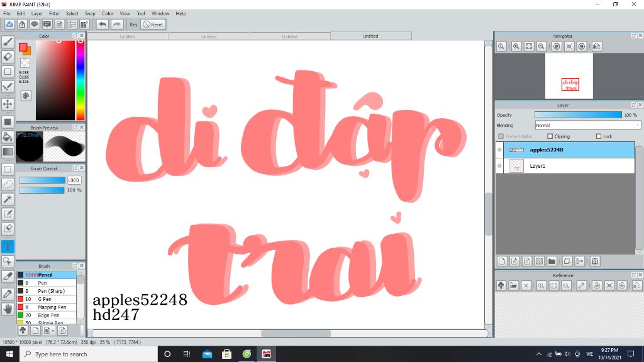Duplicate layer icon in Layer panel
The height and width of the screenshot is (362, 644).
pos(567,261)
